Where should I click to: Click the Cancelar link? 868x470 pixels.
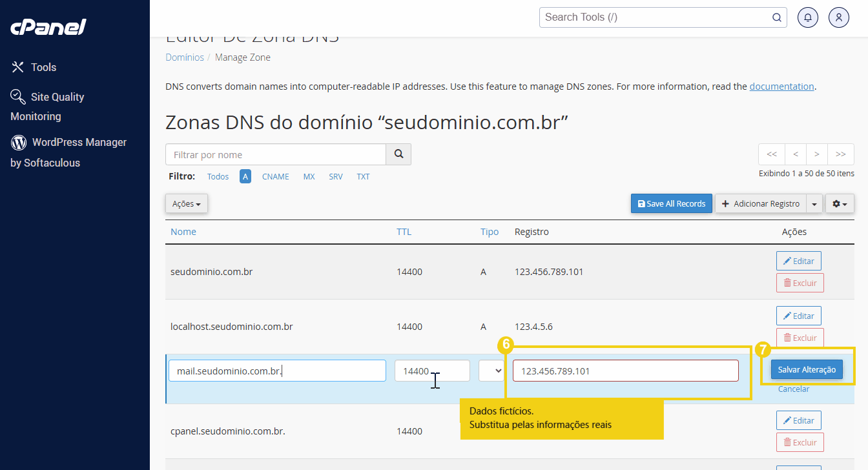[794, 389]
